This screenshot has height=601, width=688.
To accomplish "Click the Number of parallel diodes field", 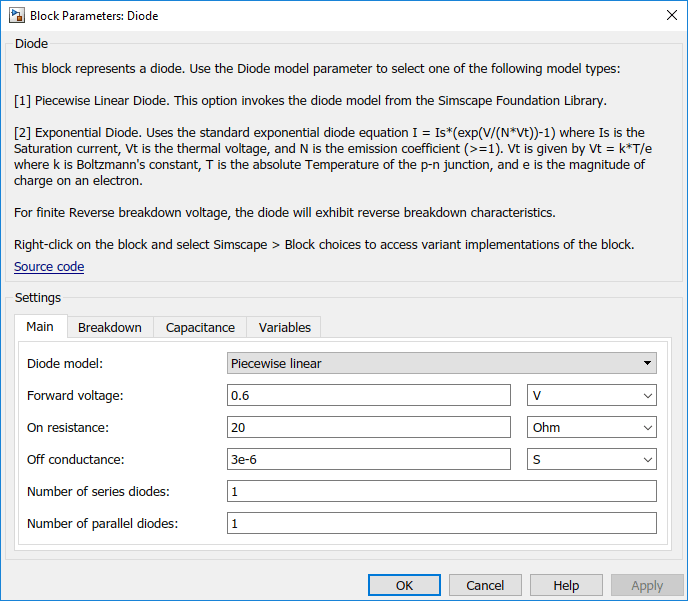I will (x=442, y=523).
